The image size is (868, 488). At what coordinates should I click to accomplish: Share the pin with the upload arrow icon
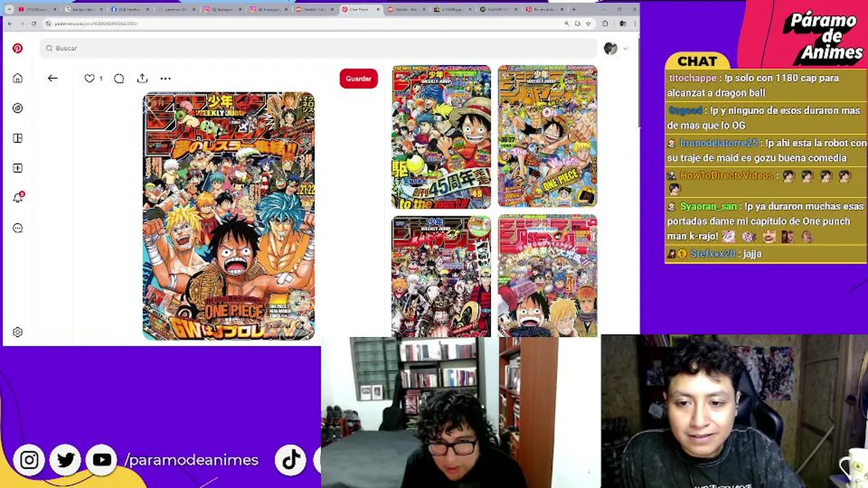tap(142, 79)
